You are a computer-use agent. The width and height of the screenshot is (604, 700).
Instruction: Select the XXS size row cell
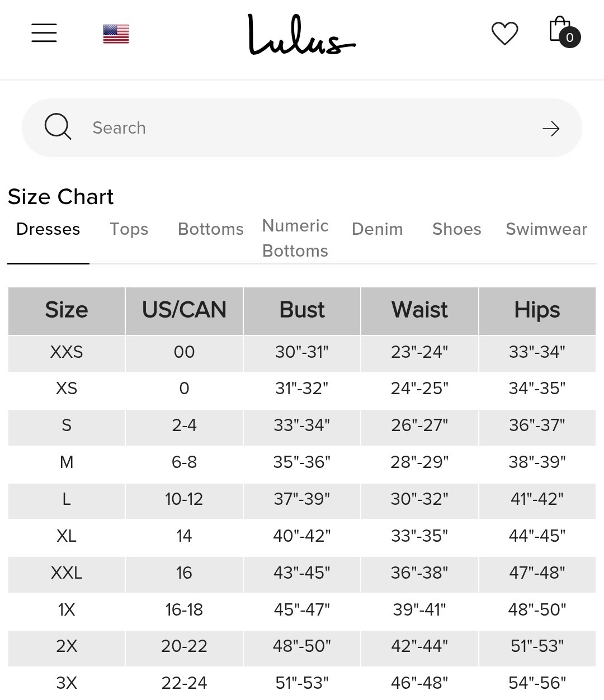point(67,352)
